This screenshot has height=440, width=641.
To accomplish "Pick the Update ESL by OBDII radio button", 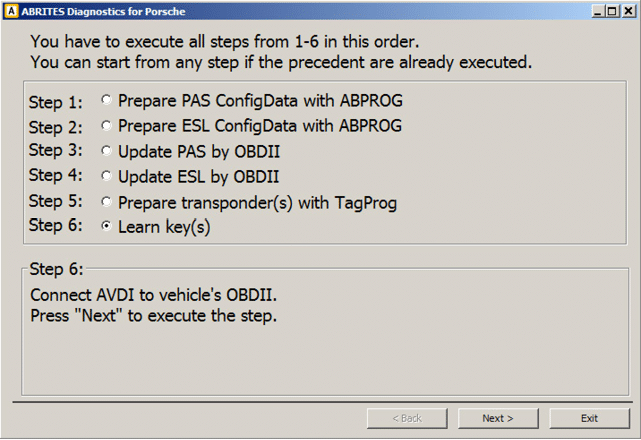I will click(106, 177).
